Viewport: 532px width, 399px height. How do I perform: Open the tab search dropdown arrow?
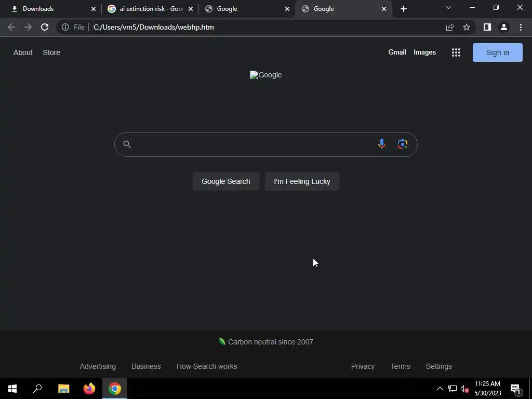(x=448, y=7)
